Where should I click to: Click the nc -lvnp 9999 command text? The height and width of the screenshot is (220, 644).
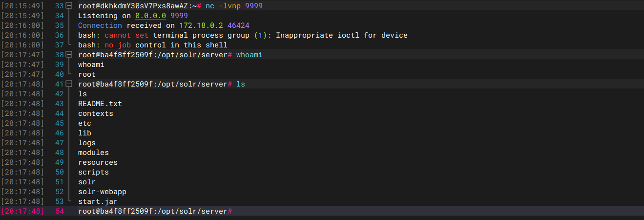click(x=223, y=6)
